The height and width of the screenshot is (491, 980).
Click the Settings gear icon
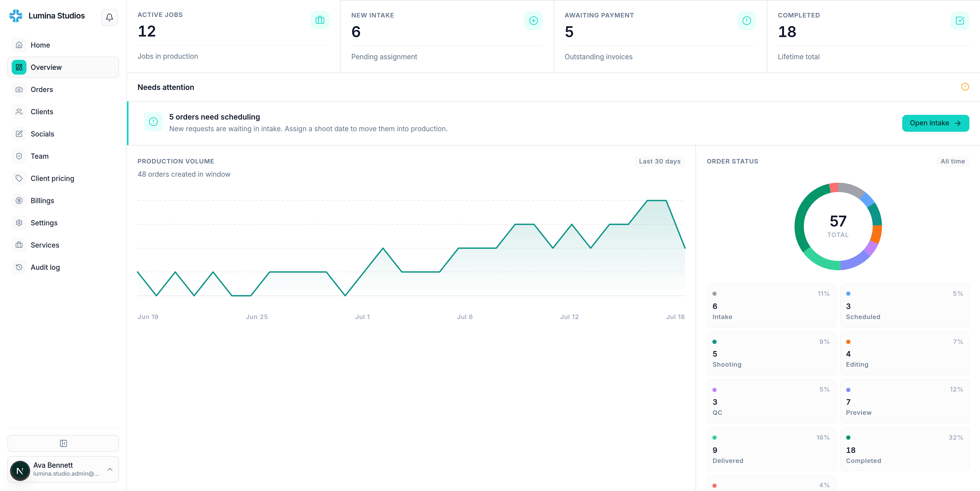click(x=19, y=223)
